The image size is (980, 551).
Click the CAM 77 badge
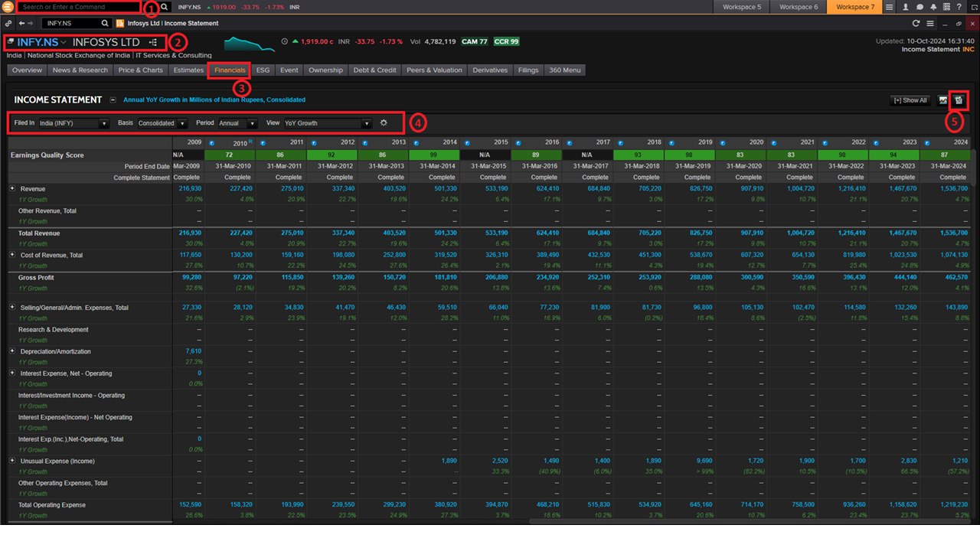[x=475, y=41]
